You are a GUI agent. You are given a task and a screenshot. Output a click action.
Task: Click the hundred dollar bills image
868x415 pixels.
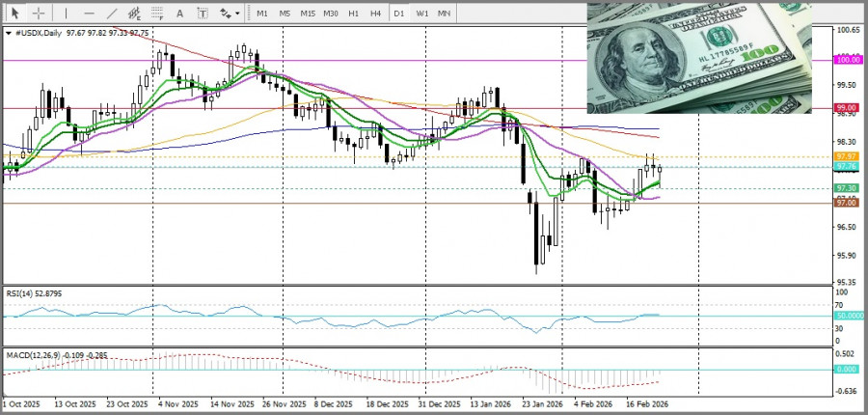[x=698, y=58]
